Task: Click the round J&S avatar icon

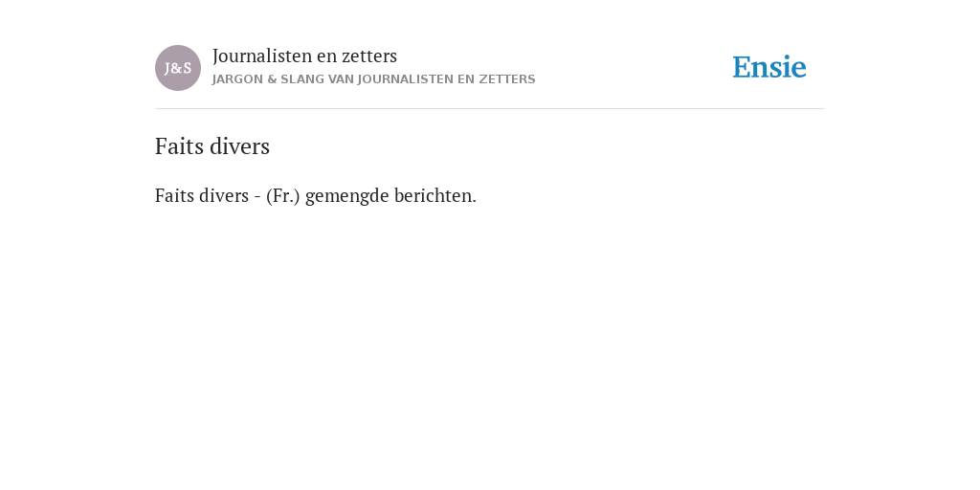Action: pyautogui.click(x=177, y=68)
